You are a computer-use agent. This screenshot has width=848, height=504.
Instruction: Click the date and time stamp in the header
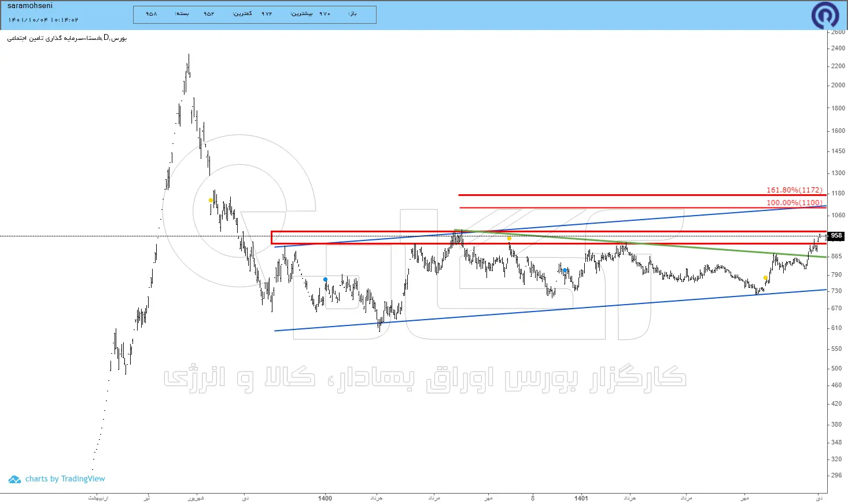tap(43, 20)
